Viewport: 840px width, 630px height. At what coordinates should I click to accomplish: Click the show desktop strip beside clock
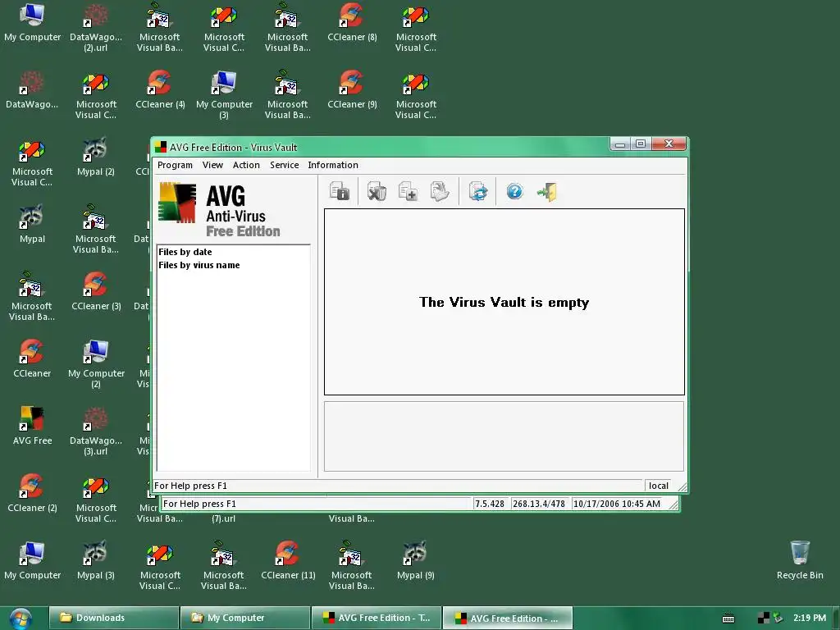[x=837, y=618]
